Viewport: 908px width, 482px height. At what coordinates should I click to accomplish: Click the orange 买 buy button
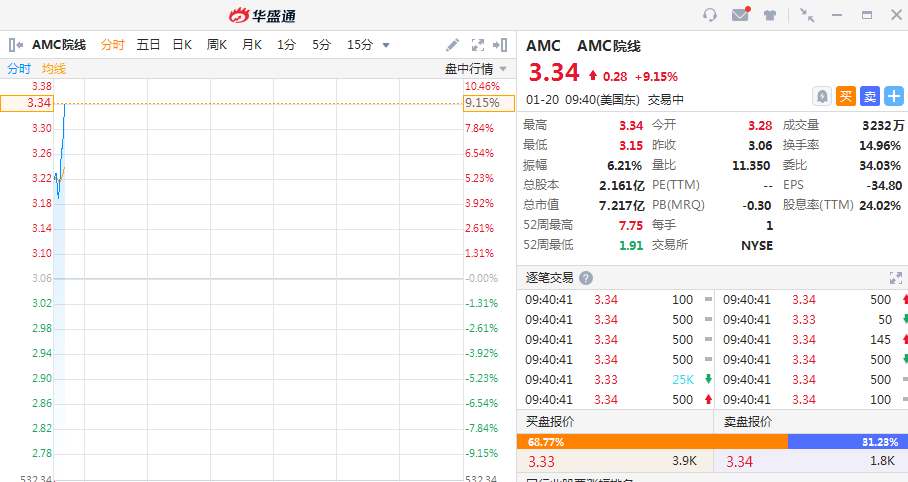tap(846, 96)
